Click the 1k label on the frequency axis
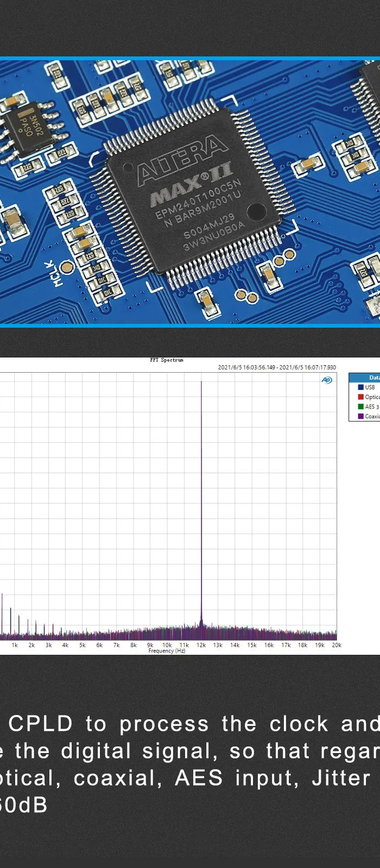 15,645
